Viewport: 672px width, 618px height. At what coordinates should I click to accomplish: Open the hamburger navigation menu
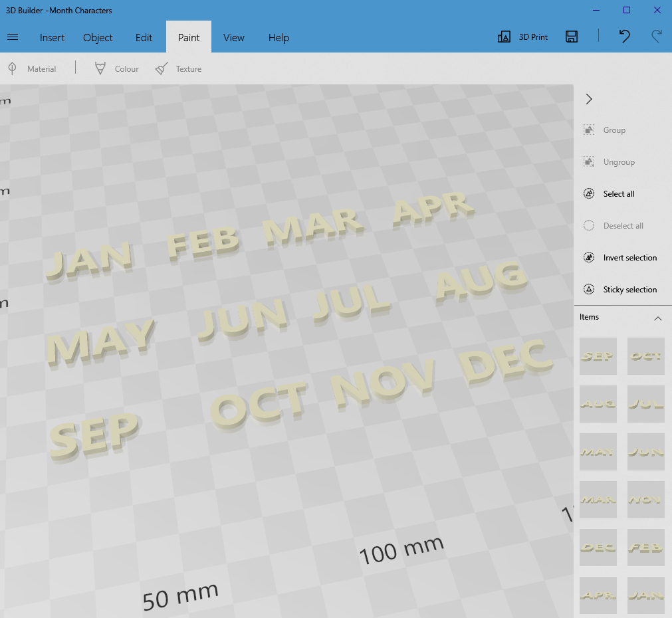[x=13, y=37]
